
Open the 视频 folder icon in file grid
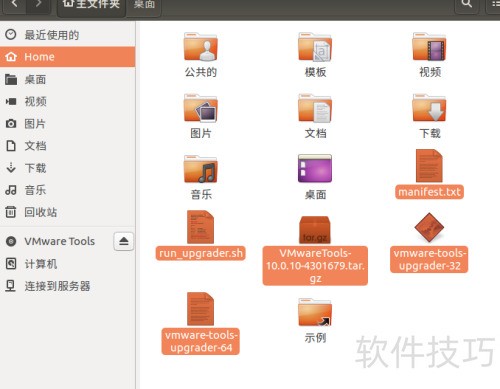429,47
